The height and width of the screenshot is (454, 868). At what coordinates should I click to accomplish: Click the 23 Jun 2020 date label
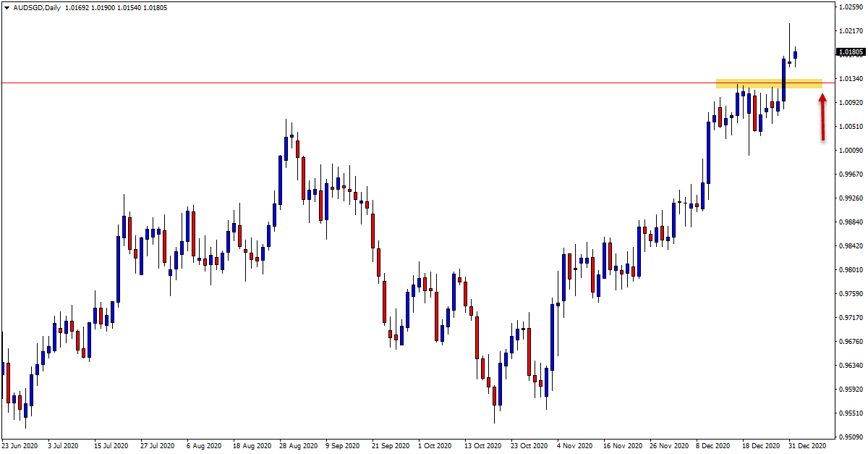20,446
